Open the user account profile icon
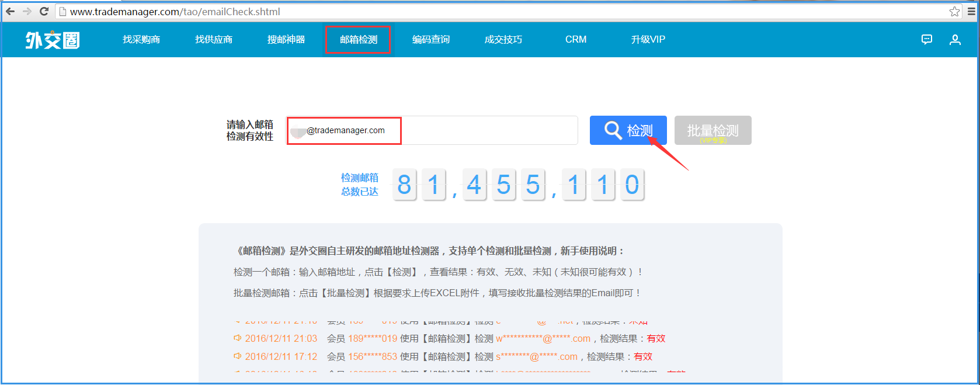This screenshot has height=385, width=980. click(x=955, y=40)
